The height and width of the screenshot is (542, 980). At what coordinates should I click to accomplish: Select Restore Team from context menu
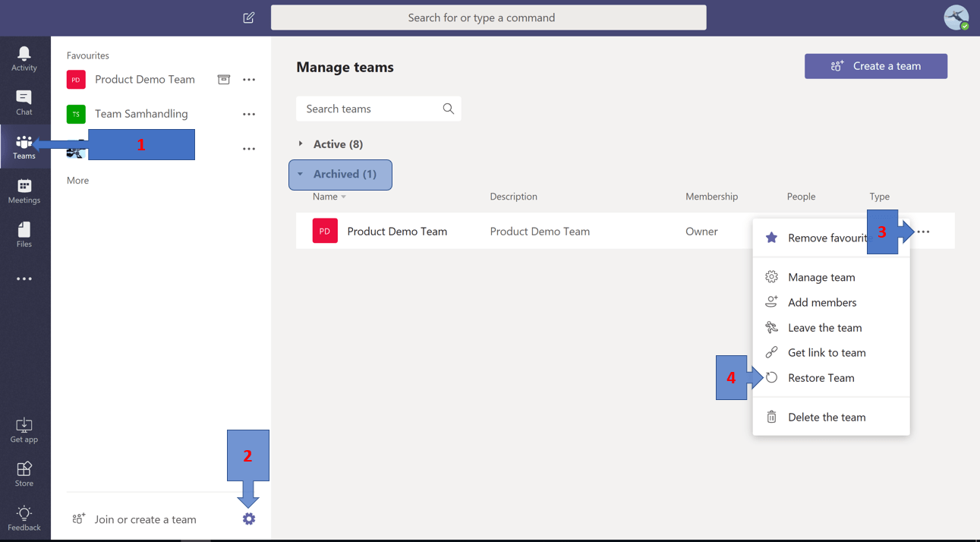pos(821,378)
